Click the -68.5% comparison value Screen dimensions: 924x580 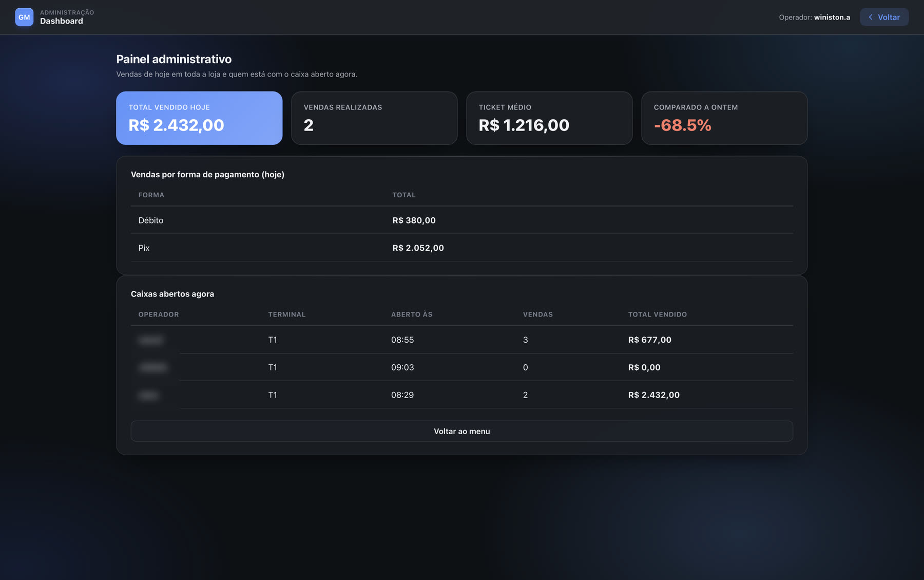(x=682, y=125)
